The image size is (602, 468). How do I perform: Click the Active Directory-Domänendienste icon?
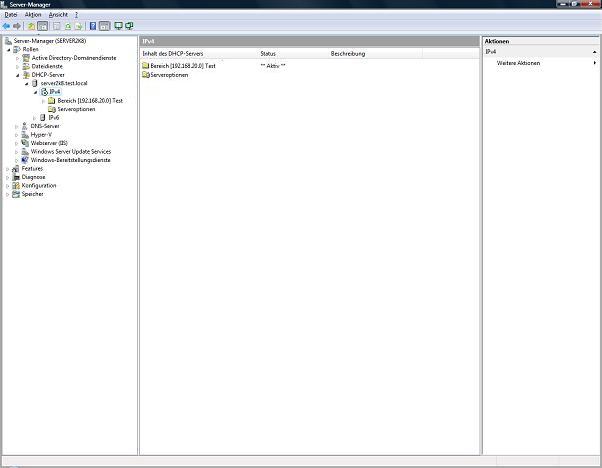click(26, 58)
